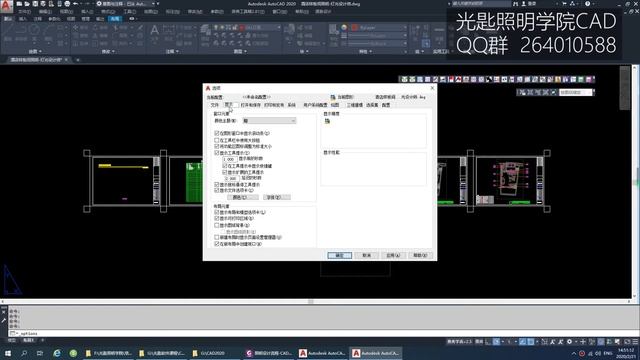Click the New drawing icon in quick access toolbar

coord(19,4)
